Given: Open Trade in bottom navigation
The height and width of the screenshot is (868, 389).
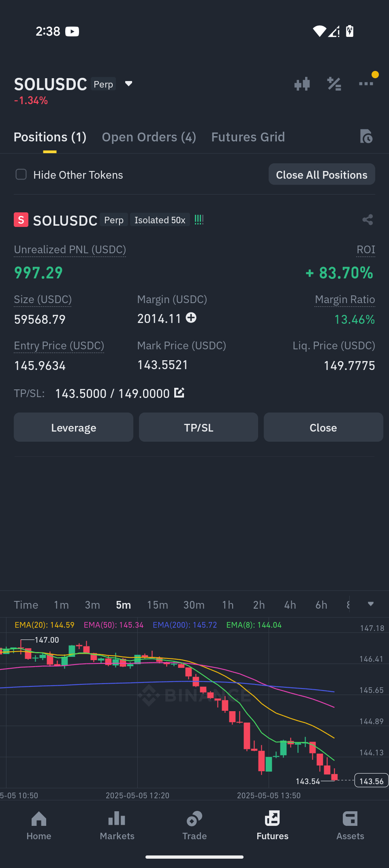Looking at the screenshot, I should (194, 825).
